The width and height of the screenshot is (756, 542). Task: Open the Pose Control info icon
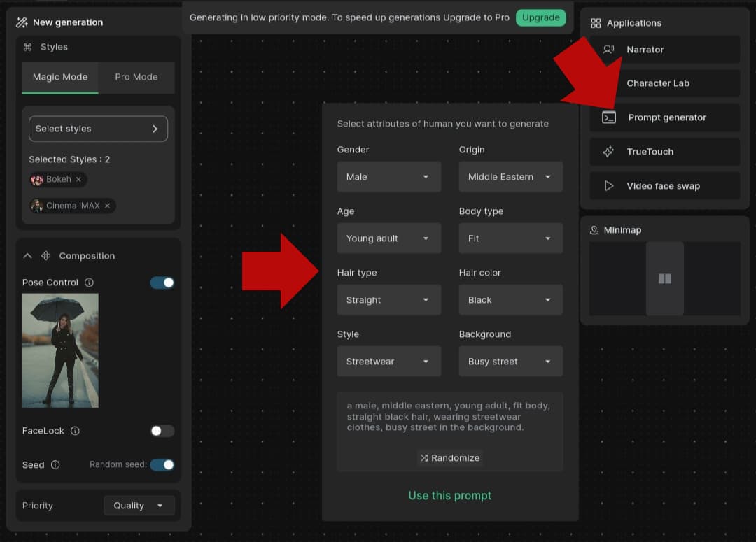[x=89, y=283]
